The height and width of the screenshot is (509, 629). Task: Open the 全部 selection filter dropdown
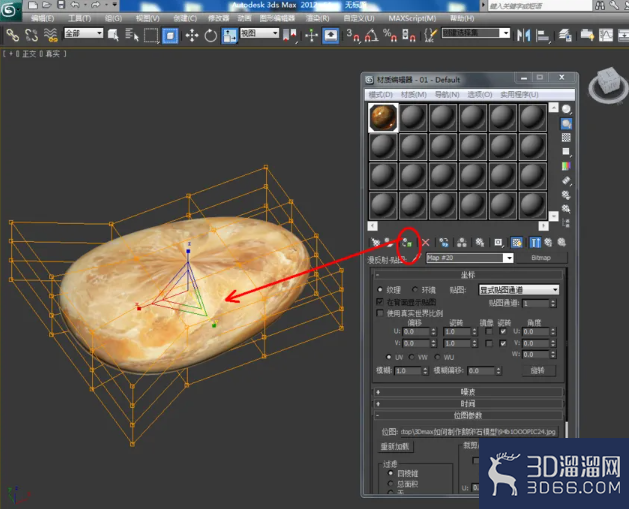coord(83,33)
